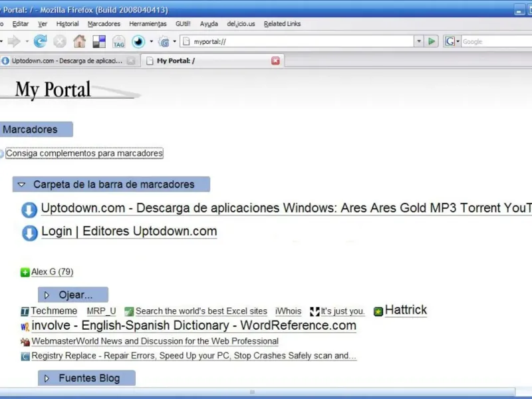Viewport: 532px width, 399px height.
Task: Click the Forward navigation arrow
Action: tap(14, 41)
